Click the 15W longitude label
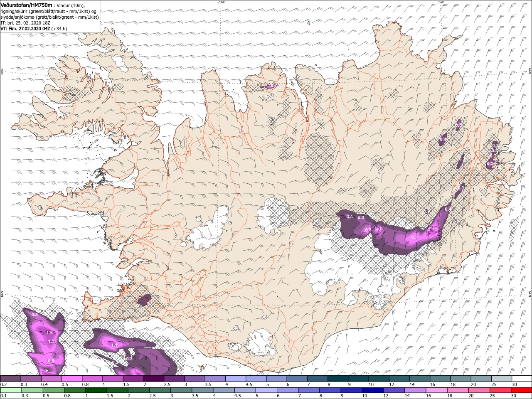The image size is (532, 399). tap(440, 2)
